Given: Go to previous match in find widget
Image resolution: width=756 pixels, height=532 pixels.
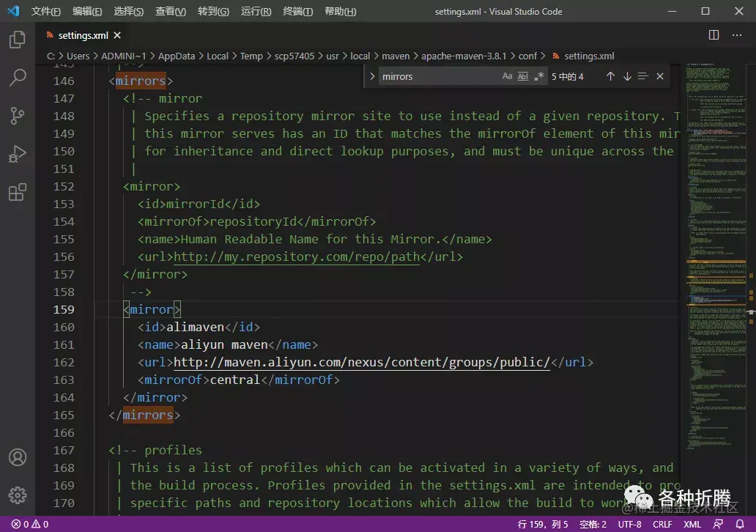Looking at the screenshot, I should [x=610, y=76].
